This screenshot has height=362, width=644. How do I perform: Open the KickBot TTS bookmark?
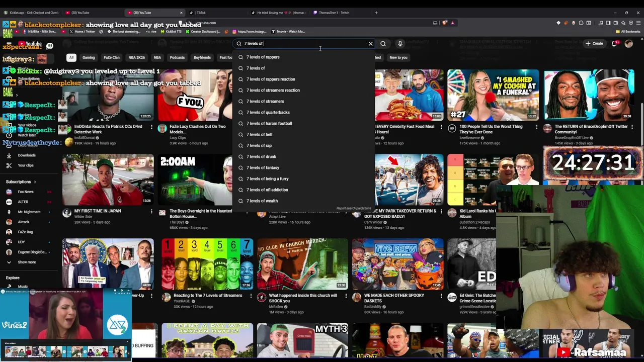pyautogui.click(x=171, y=32)
